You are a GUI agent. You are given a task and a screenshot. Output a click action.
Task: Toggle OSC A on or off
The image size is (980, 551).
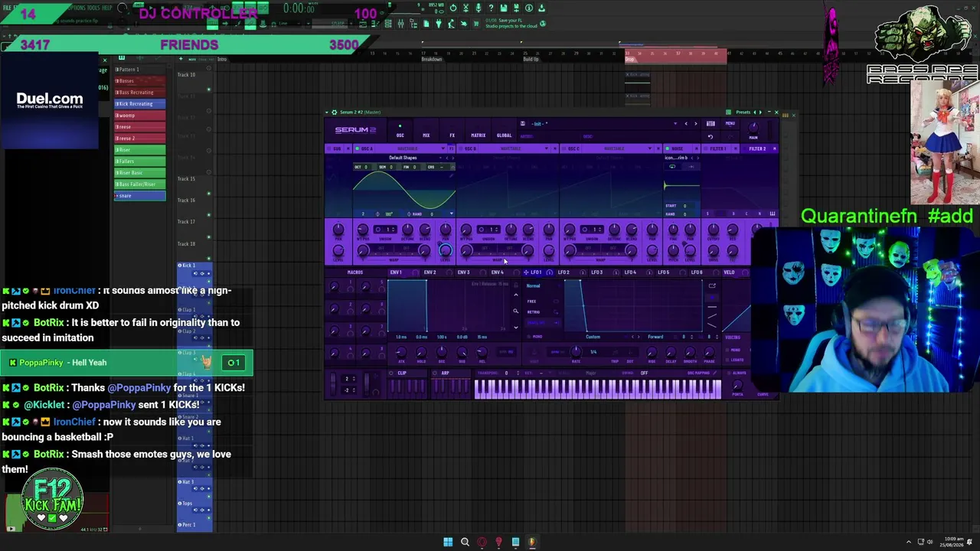coord(357,148)
